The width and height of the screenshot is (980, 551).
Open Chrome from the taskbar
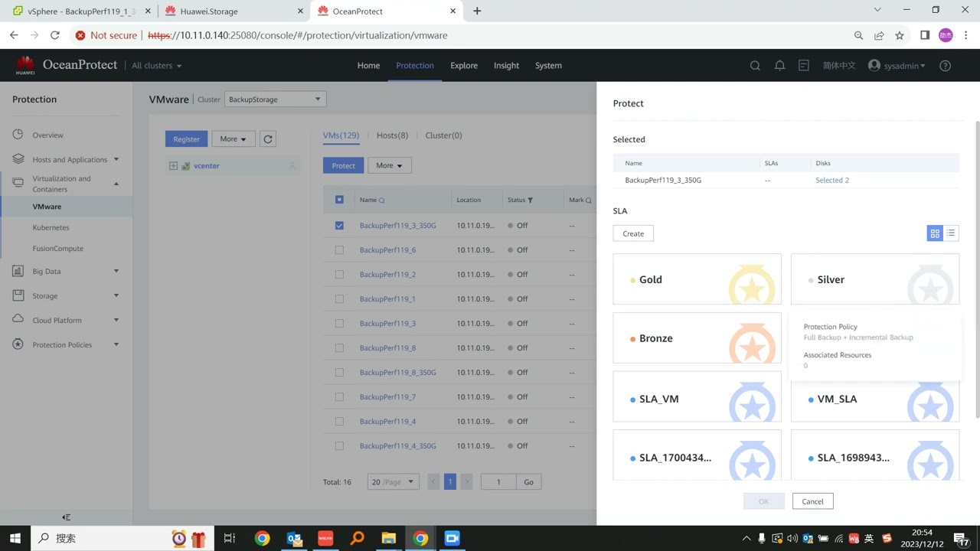(262, 538)
